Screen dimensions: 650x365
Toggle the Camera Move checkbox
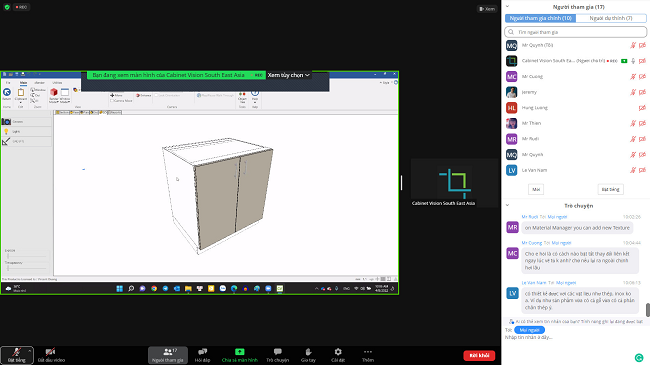point(112,100)
